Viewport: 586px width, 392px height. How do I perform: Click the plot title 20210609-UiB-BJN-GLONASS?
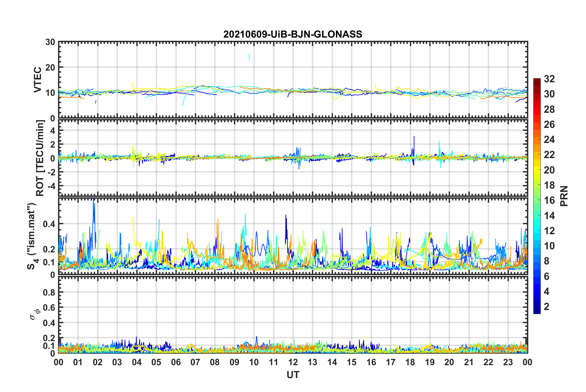pos(293,34)
